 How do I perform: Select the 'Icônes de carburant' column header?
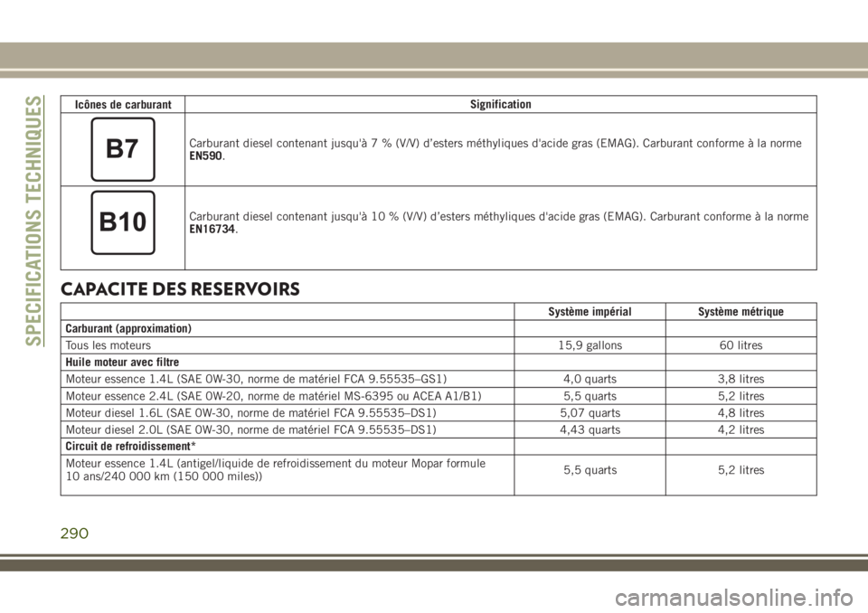(x=123, y=105)
